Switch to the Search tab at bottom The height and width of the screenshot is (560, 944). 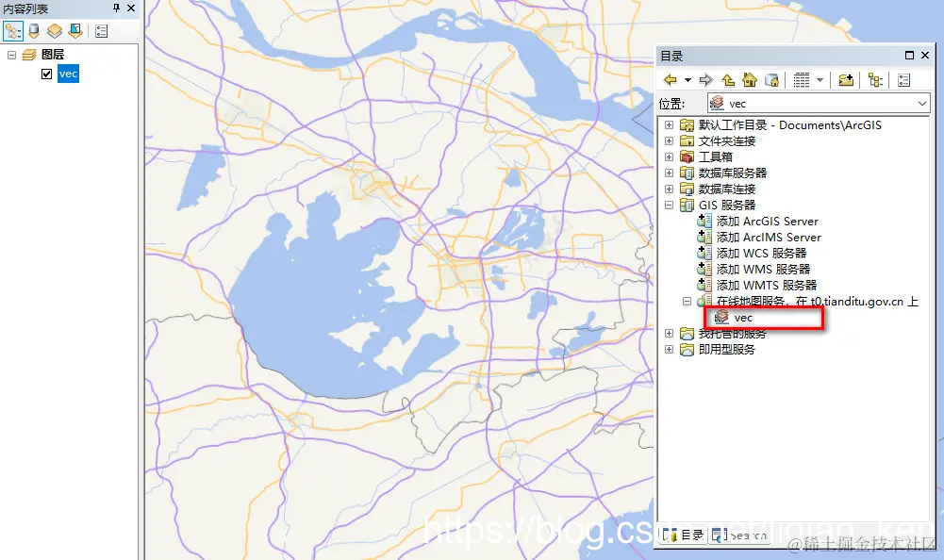[x=739, y=535]
